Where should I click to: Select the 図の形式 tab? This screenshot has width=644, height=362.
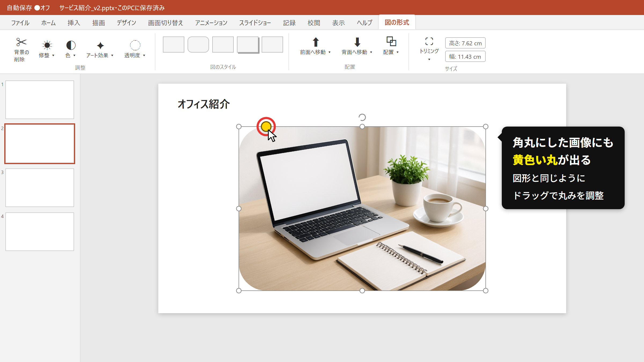pos(397,23)
